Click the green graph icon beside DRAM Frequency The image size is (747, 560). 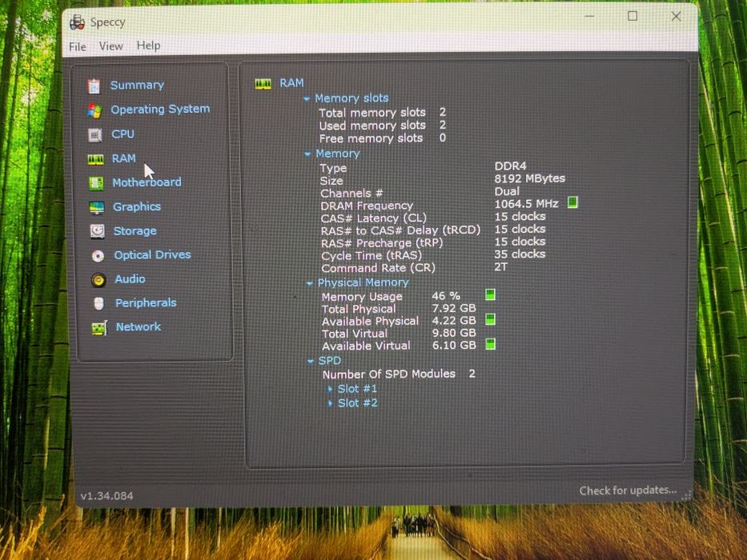pyautogui.click(x=572, y=203)
